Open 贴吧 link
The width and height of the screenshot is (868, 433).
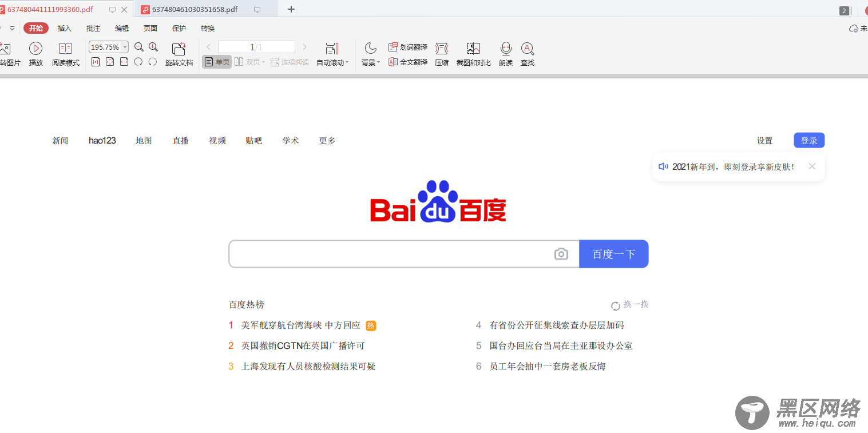[x=254, y=141]
